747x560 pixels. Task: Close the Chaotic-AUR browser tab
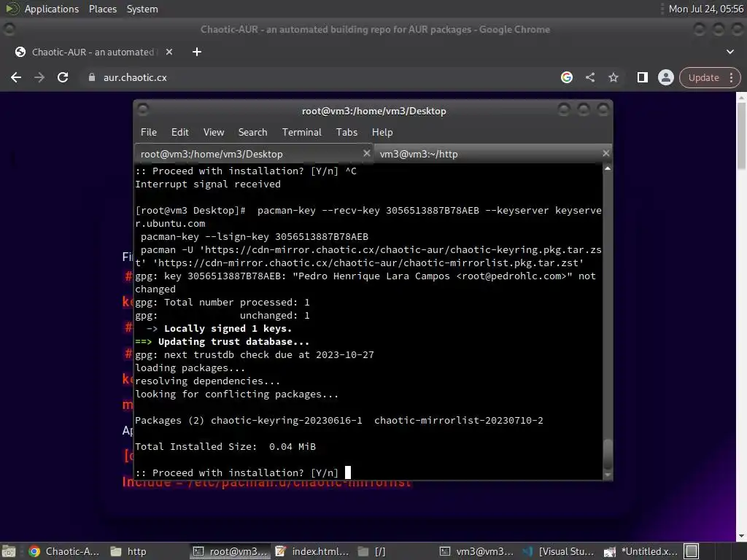169,52
